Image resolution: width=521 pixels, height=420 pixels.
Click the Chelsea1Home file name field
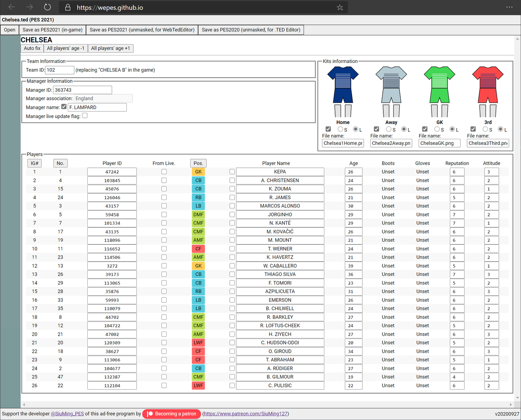343,143
